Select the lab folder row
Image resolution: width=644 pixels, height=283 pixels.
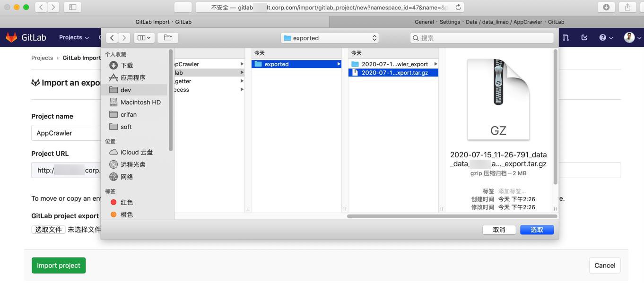(x=209, y=72)
